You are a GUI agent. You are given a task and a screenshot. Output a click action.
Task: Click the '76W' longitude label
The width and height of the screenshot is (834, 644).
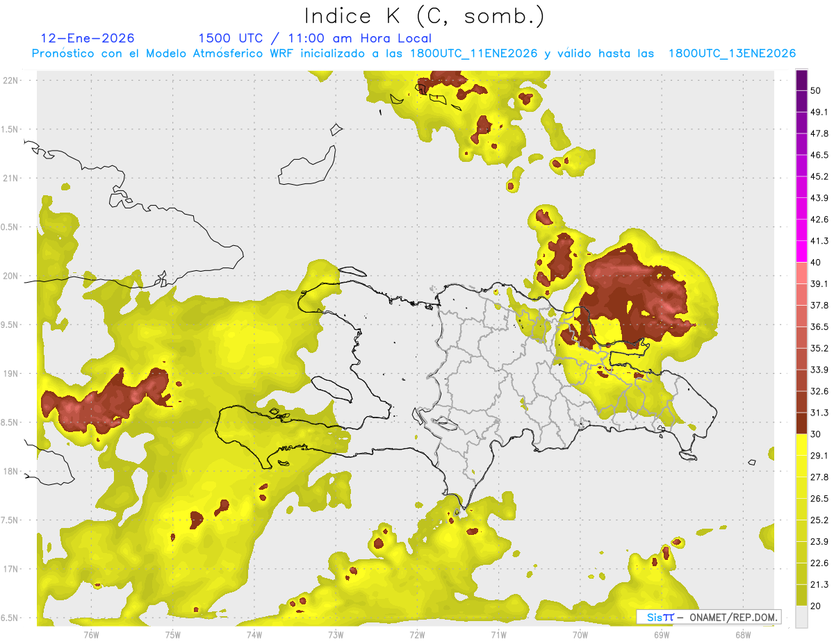[91, 635]
